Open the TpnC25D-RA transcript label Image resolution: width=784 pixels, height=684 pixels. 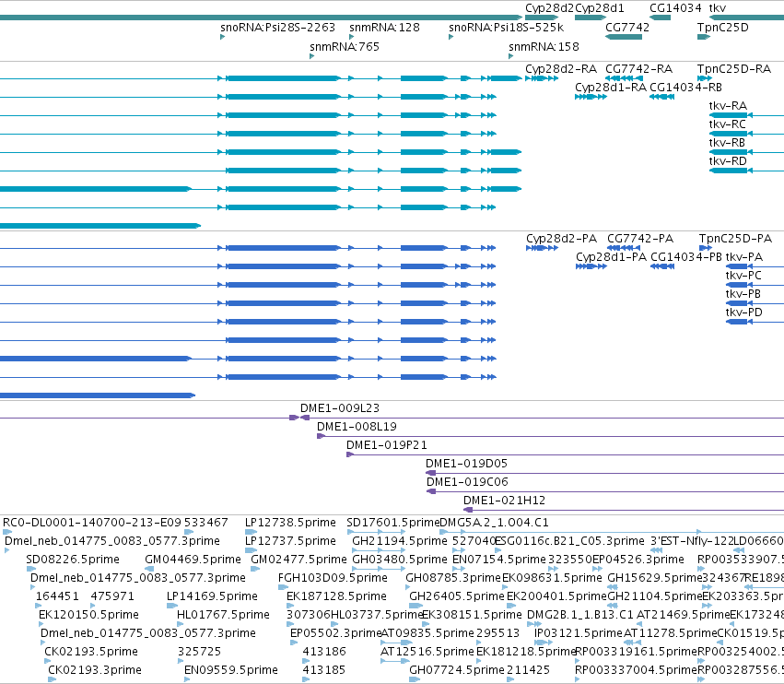click(x=734, y=69)
